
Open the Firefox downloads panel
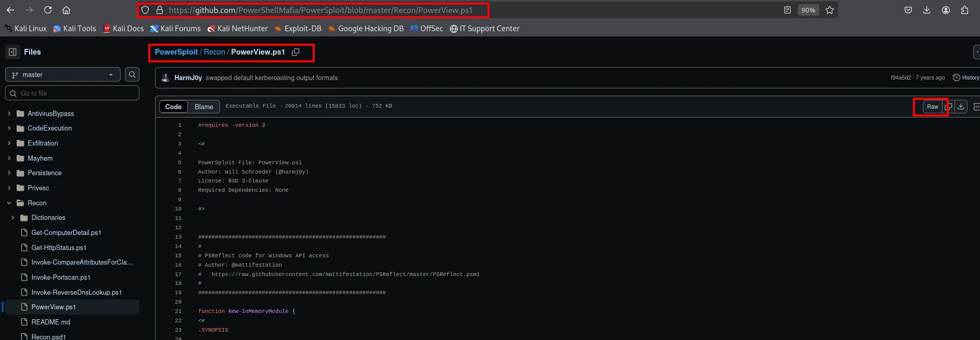[x=927, y=10]
